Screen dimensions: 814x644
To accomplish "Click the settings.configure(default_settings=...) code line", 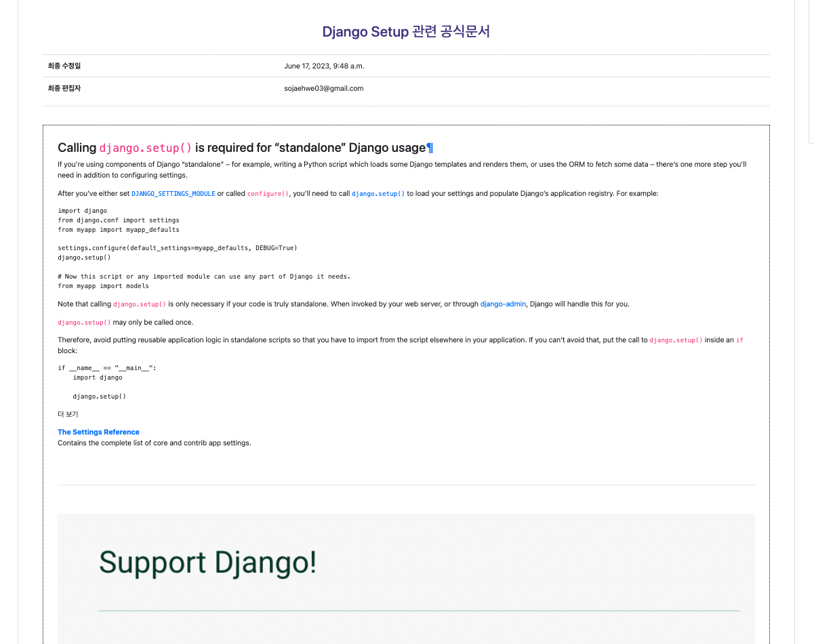I will click(x=178, y=248).
